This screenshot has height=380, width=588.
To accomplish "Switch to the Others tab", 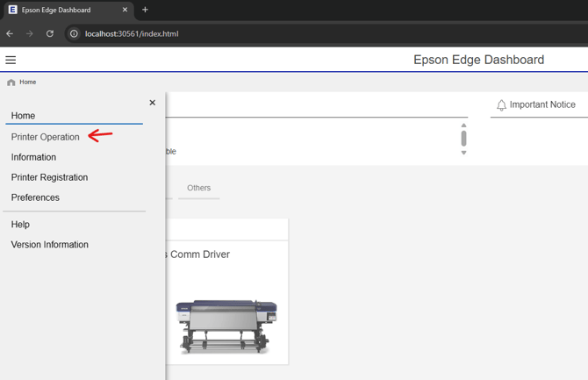I will (198, 188).
